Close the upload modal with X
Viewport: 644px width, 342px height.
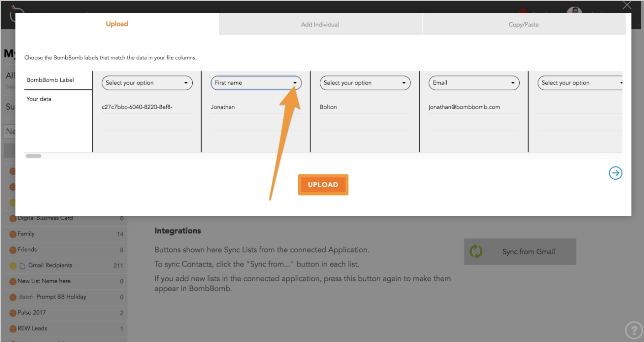click(627, 5)
